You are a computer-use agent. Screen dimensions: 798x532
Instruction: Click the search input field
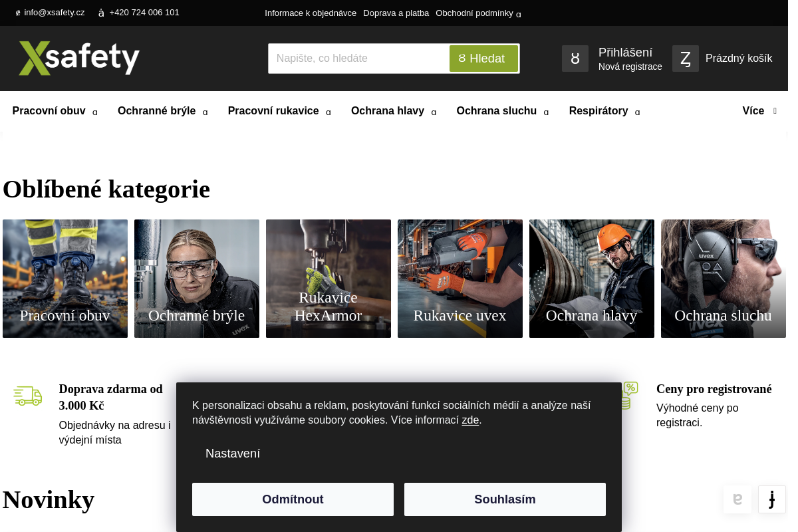359,59
